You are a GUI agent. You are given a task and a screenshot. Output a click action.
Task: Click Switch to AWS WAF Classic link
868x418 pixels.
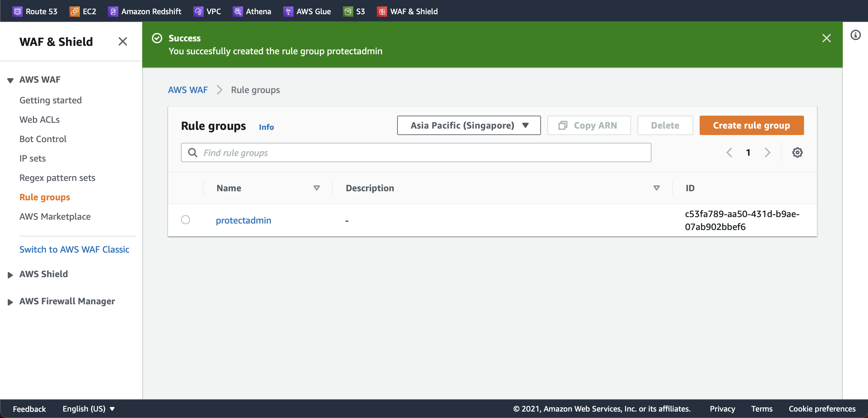coord(74,249)
